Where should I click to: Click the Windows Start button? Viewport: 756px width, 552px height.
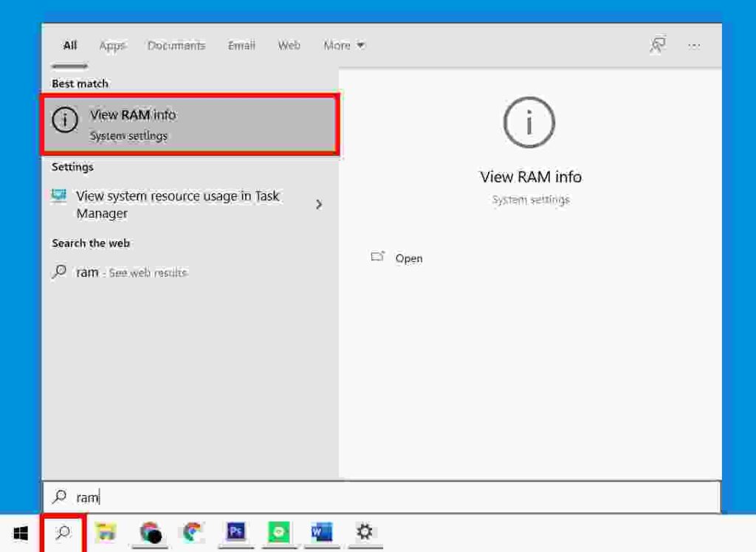[20, 533]
